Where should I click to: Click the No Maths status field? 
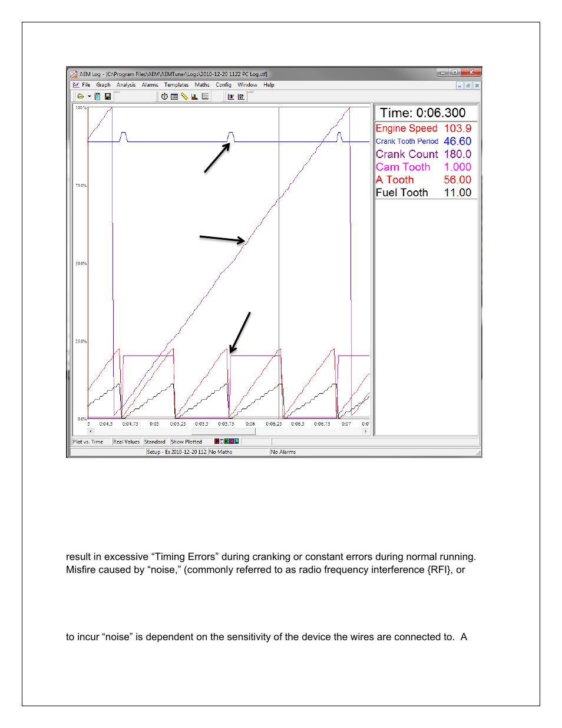[x=239, y=452]
